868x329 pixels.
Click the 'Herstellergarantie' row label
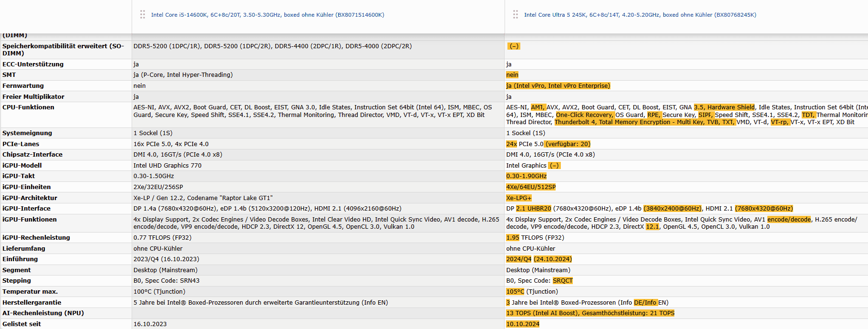(x=31, y=302)
